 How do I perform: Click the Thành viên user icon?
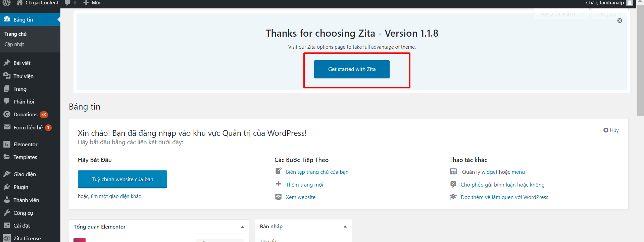pos(7,200)
